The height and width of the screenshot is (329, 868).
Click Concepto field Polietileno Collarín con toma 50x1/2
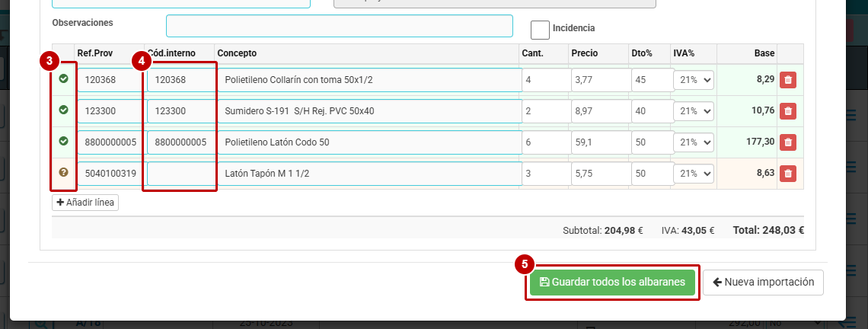click(x=370, y=80)
